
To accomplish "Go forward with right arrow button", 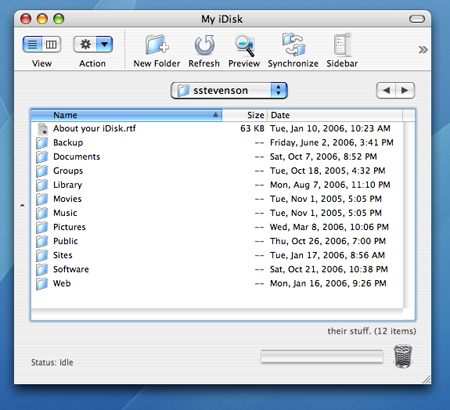I will coord(405,90).
